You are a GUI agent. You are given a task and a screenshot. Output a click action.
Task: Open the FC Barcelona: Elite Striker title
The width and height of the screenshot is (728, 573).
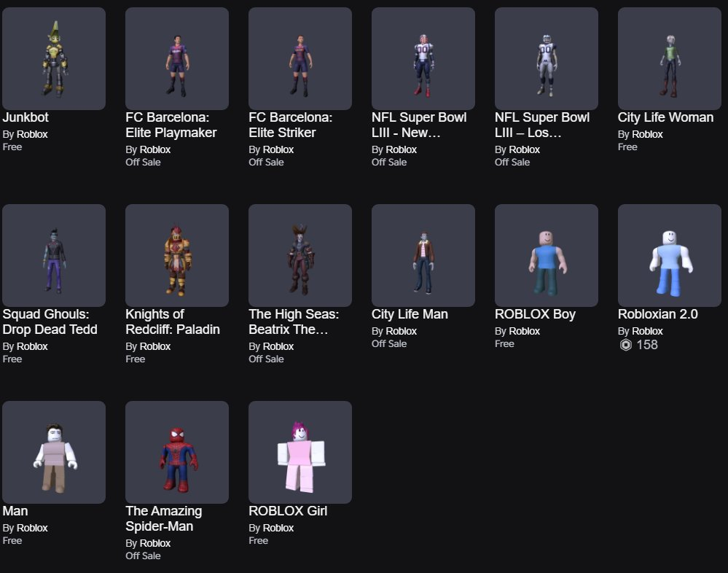click(x=291, y=125)
